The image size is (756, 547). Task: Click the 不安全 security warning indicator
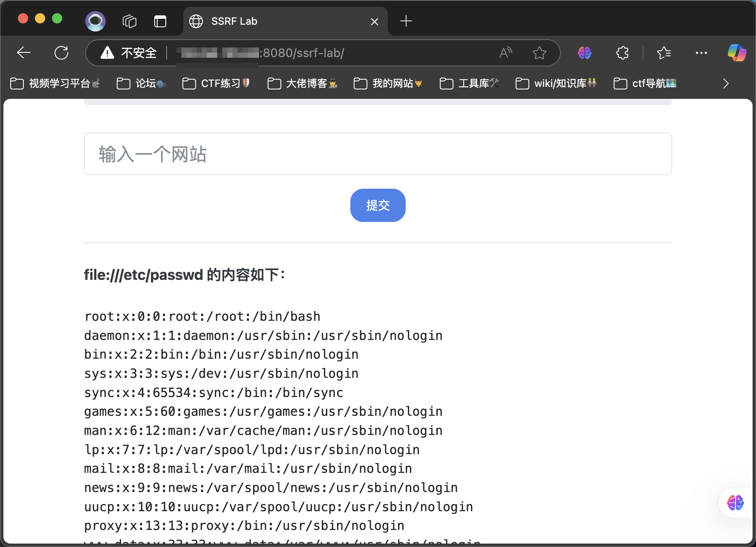128,52
